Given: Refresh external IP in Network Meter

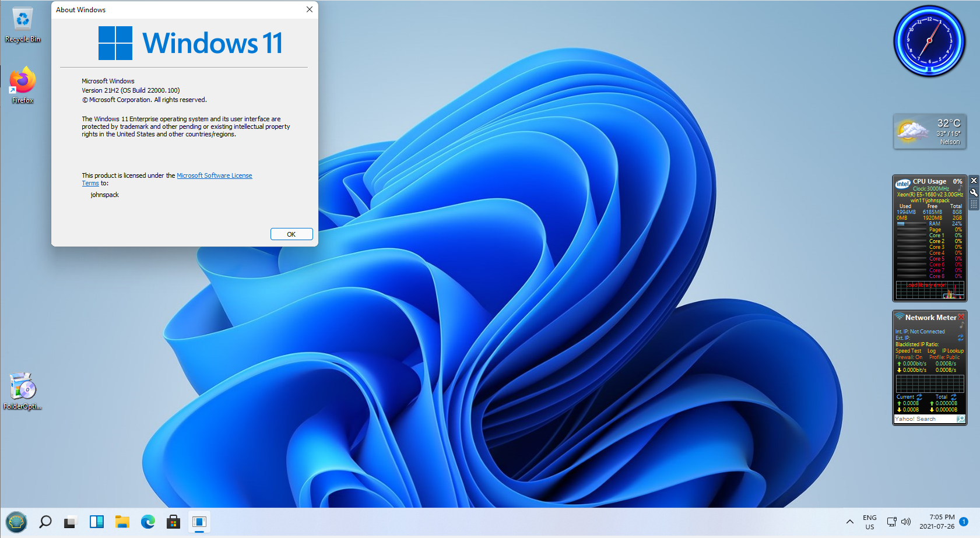Looking at the screenshot, I should click(x=961, y=337).
